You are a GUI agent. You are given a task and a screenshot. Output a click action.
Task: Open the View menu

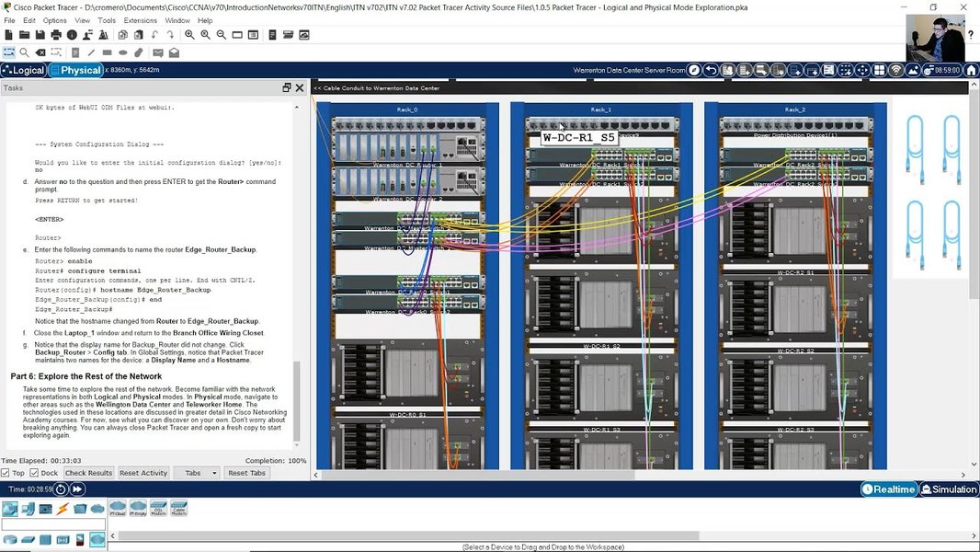pyautogui.click(x=83, y=20)
